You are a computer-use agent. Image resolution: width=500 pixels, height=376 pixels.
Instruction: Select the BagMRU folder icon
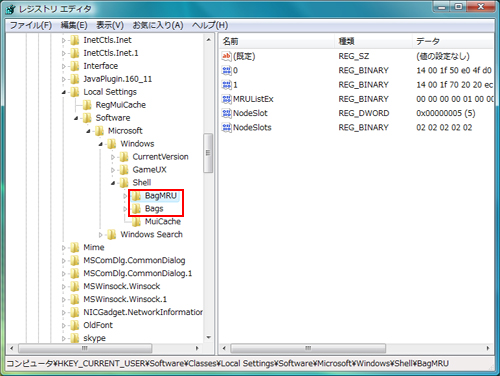pos(136,196)
